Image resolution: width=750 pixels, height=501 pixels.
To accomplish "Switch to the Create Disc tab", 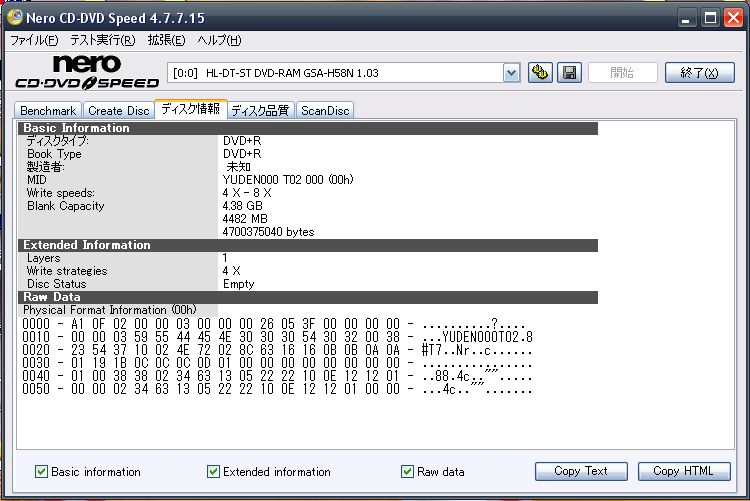I will [119, 111].
